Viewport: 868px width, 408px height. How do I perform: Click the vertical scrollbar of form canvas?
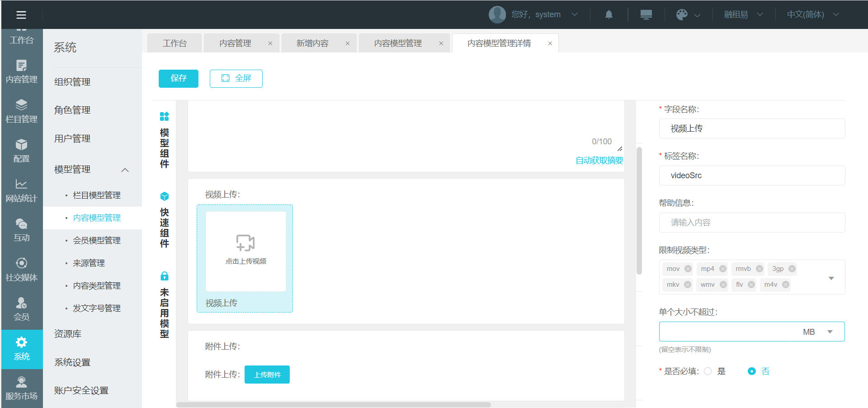pyautogui.click(x=639, y=211)
